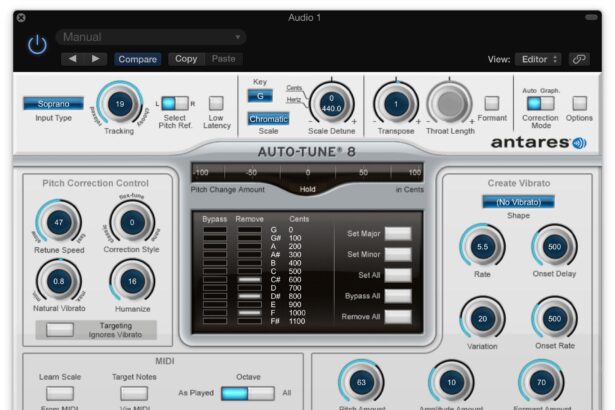Open the Soprano Input Type selector

click(53, 103)
